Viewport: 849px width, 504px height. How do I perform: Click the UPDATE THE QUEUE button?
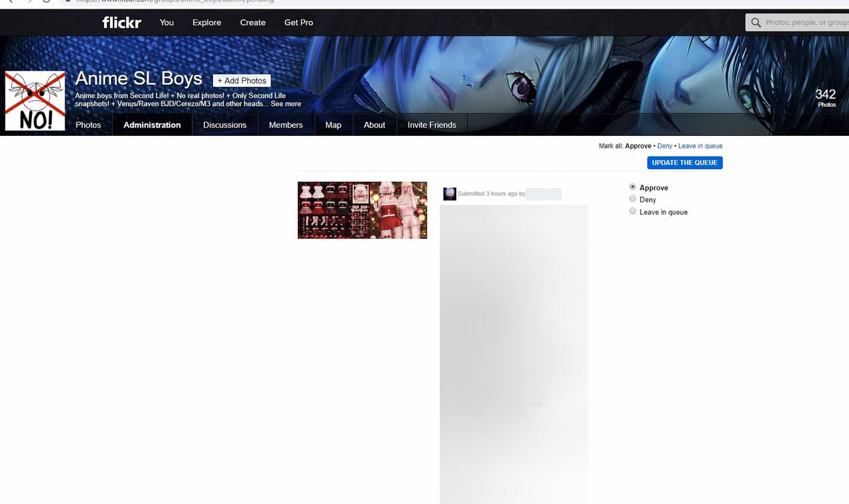click(x=685, y=162)
